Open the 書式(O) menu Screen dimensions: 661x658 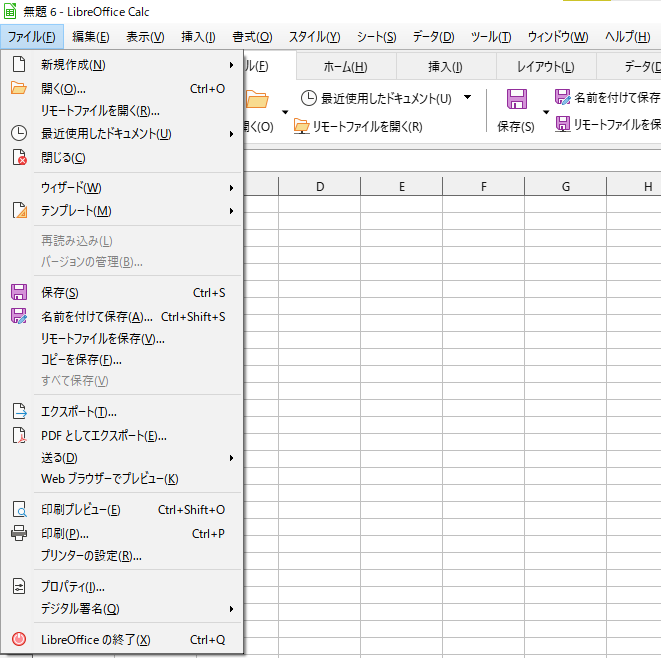coord(252,37)
